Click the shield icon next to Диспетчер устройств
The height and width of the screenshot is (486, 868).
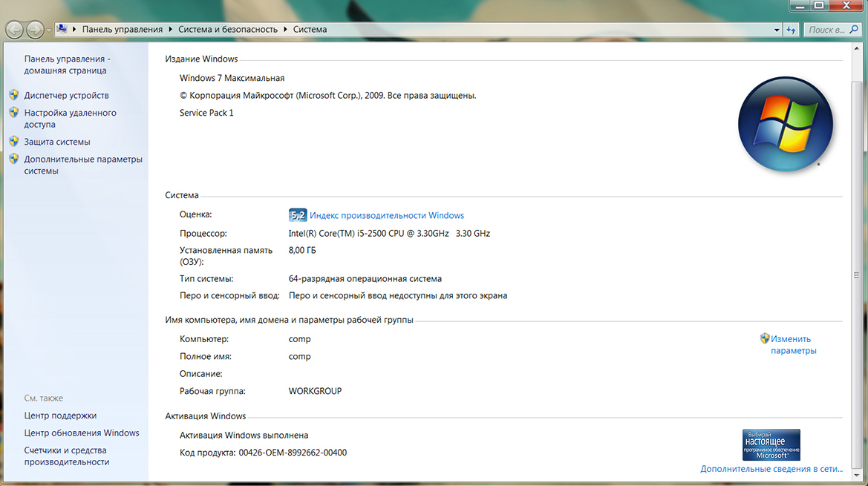(x=13, y=95)
